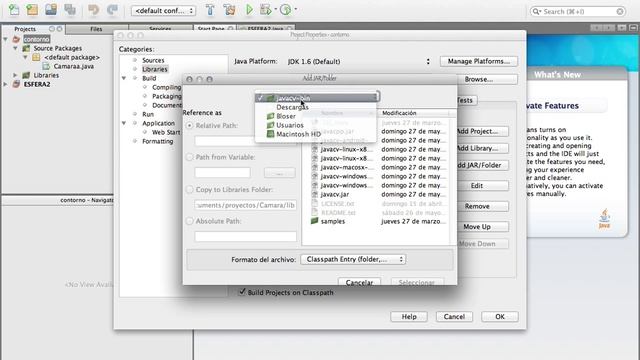The image size is (640, 360).
Task: Click the New File toolbar icon
Action: point(14,10)
